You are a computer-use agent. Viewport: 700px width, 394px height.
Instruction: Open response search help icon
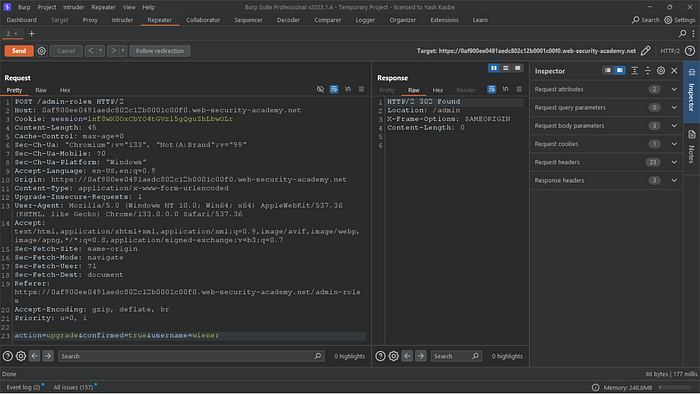380,356
